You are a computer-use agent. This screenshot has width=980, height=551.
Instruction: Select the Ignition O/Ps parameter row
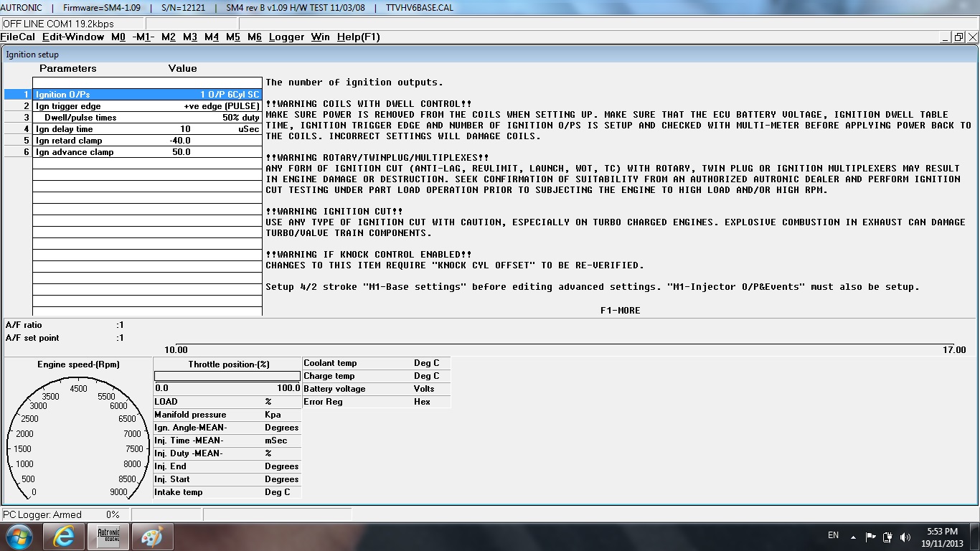(x=133, y=94)
